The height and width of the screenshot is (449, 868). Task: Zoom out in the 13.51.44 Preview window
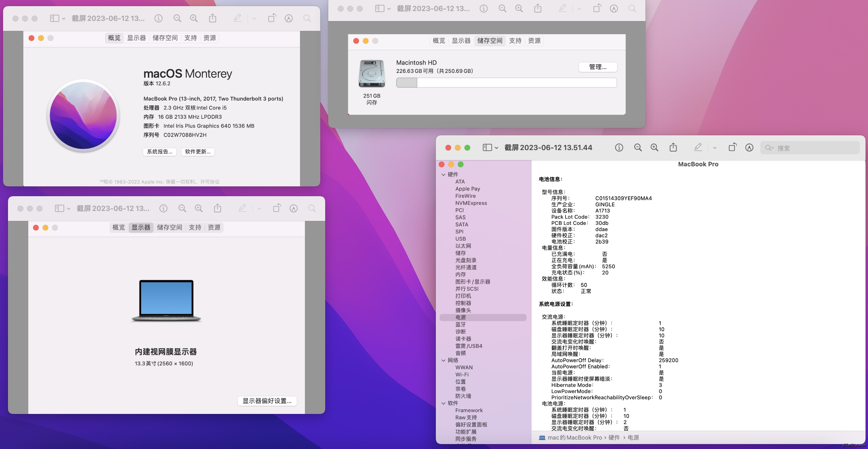(x=638, y=148)
